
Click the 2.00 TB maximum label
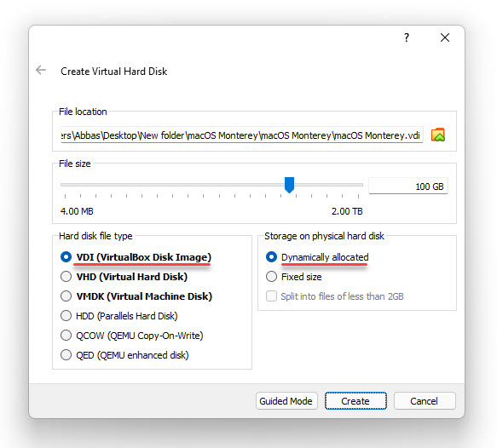[347, 211]
